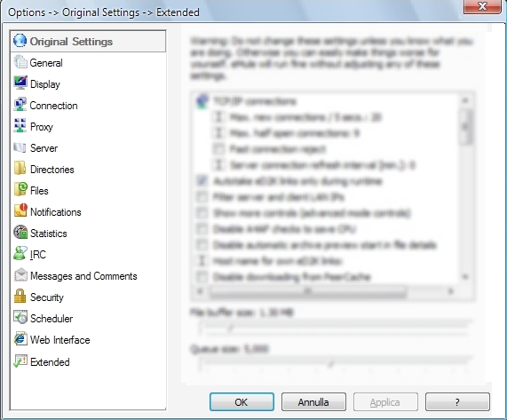The height and width of the screenshot is (420, 507).
Task: Tick Show more controls advanced mode
Action: coord(202,213)
